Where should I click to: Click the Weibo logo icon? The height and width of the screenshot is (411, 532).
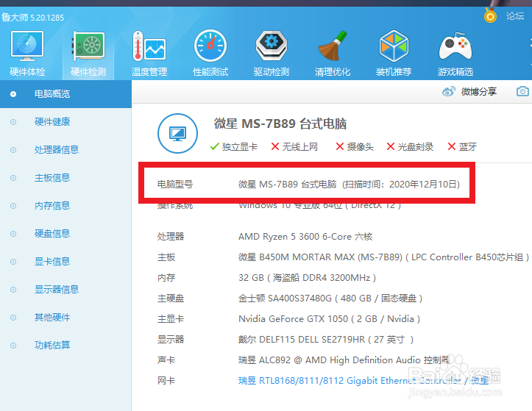(449, 92)
